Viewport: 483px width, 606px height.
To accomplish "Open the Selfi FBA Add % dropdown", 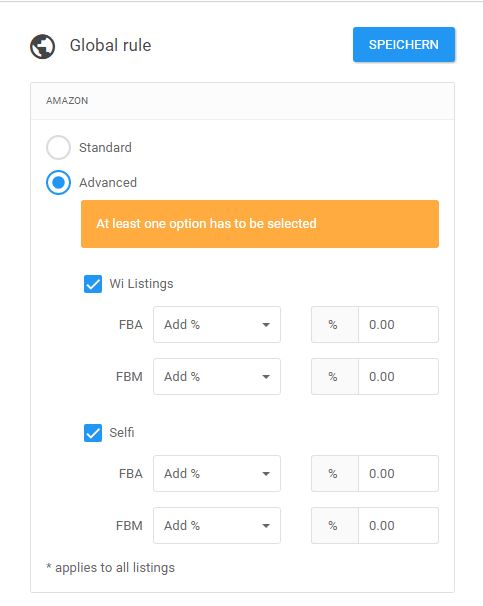I will (217, 473).
